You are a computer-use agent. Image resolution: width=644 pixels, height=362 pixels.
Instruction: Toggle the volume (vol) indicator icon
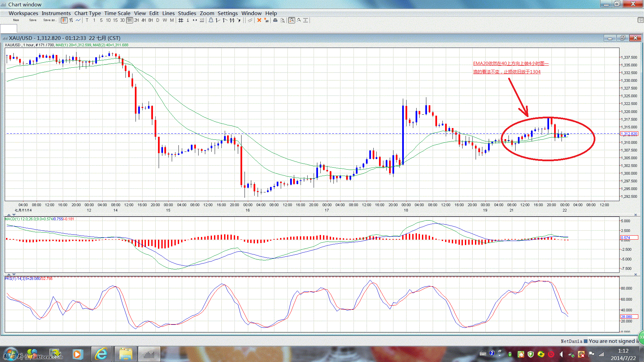pyautogui.click(x=202, y=20)
